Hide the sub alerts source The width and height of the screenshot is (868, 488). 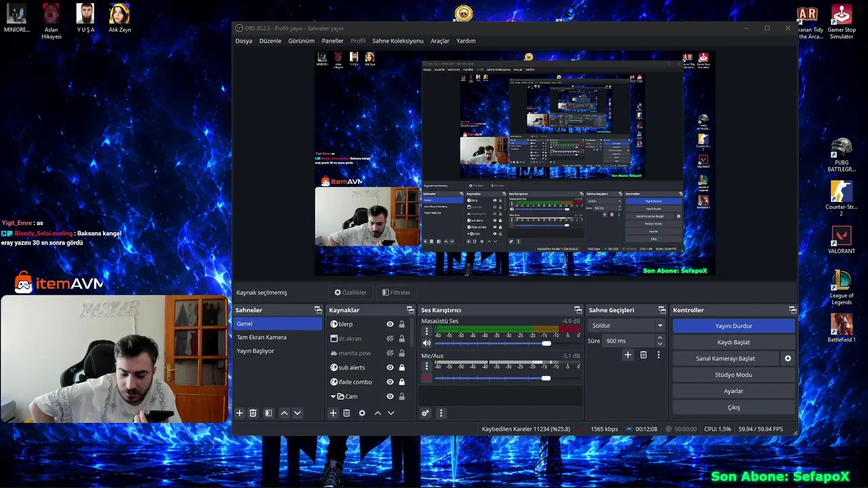click(390, 367)
